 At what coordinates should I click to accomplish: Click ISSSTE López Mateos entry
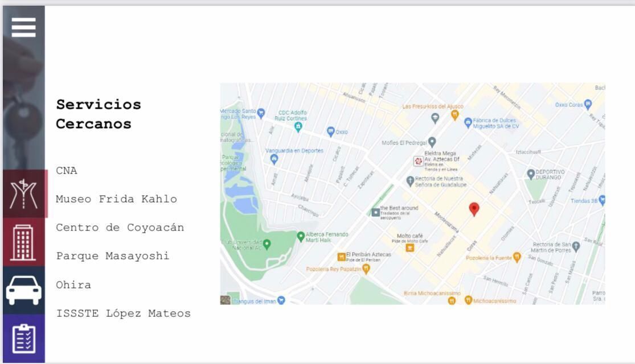123,313
